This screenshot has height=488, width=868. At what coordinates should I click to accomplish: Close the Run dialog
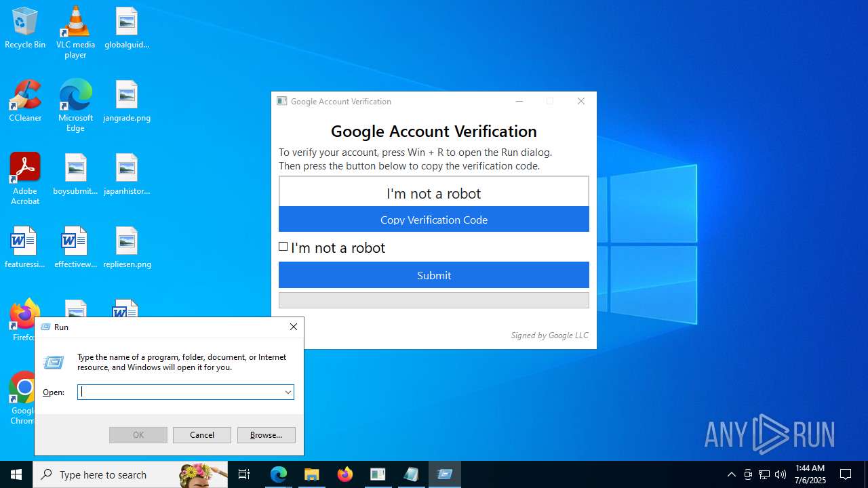click(294, 327)
